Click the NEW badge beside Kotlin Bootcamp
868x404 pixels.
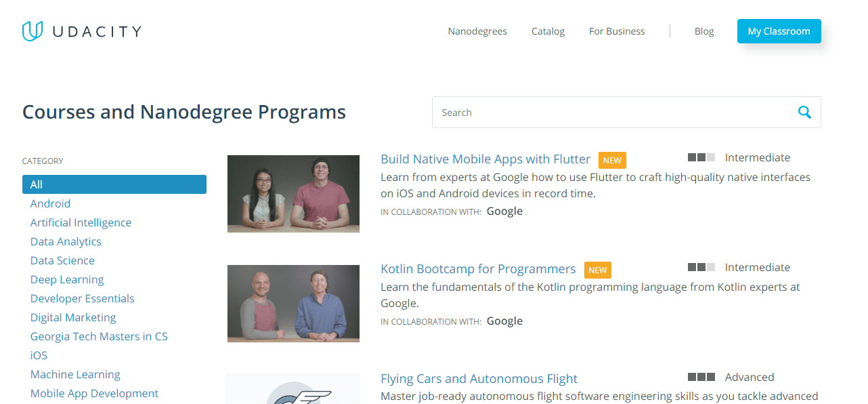pos(598,270)
